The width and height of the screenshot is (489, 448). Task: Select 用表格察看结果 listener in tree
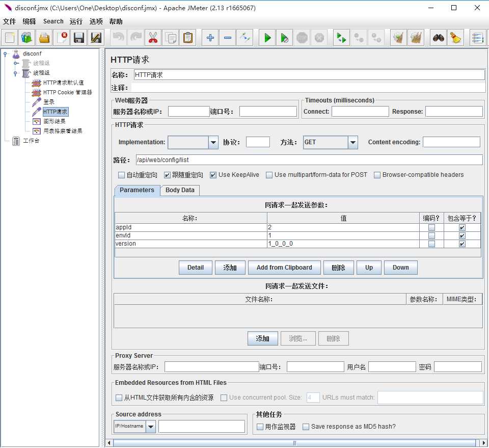pos(63,131)
